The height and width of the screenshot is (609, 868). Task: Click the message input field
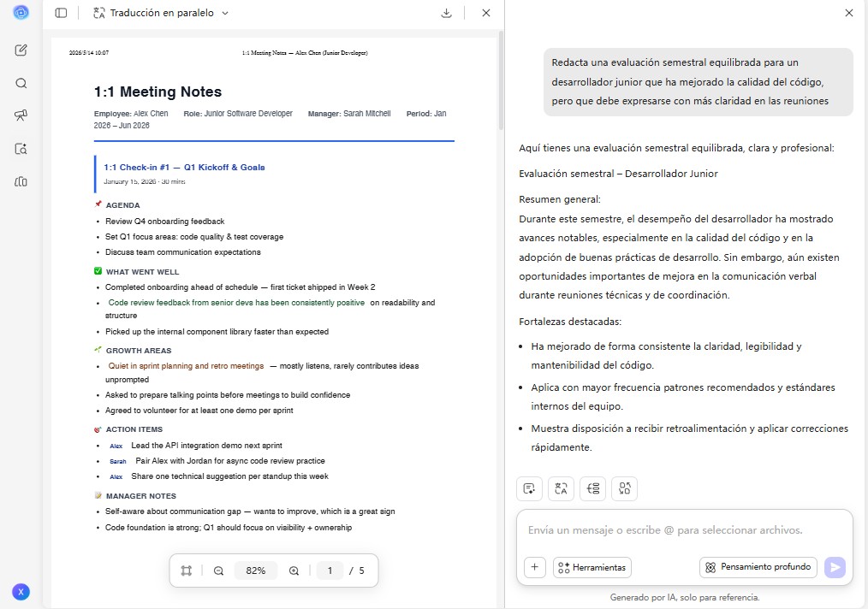click(x=684, y=530)
